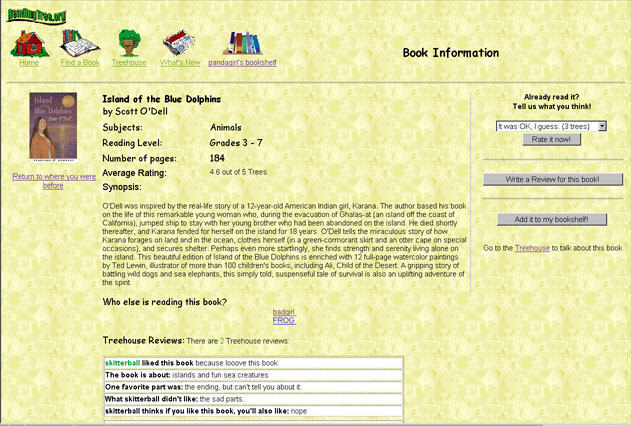Viewport: 631px width, 426px height.
Task: Click the Who else is reading this book? heading
Action: [x=165, y=302]
